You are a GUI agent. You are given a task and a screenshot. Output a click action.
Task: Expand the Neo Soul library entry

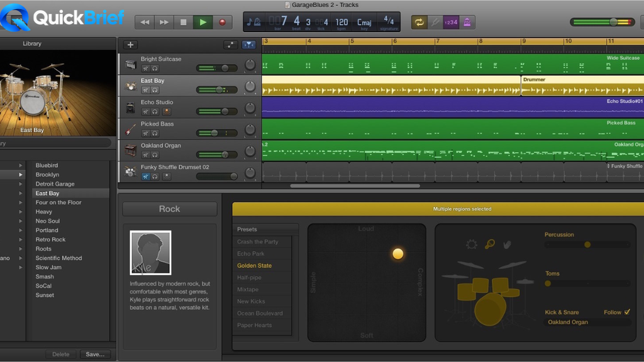tap(21, 221)
